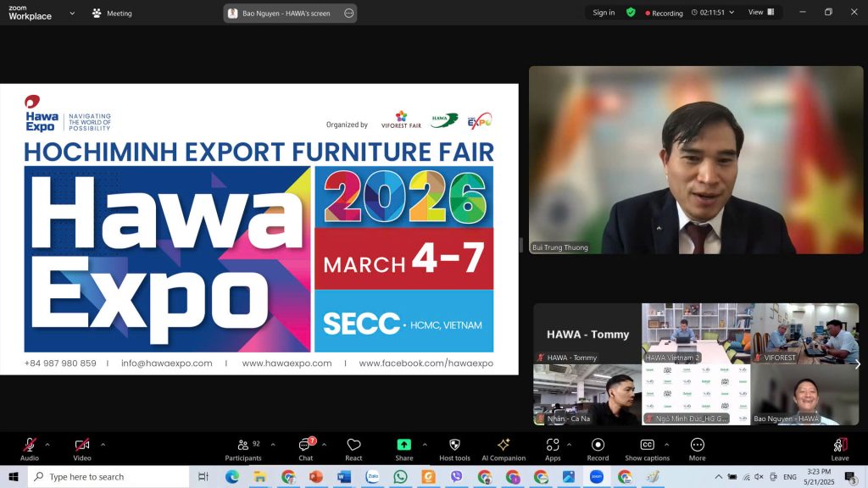
Task: Open Word from taskbar
Action: pos(344,476)
